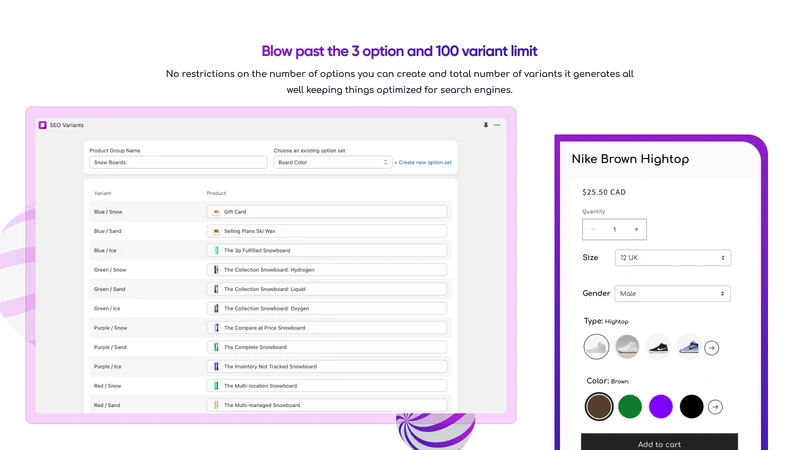Open the Size 12 UK dropdown
The height and width of the screenshot is (450, 800).
[x=673, y=258]
